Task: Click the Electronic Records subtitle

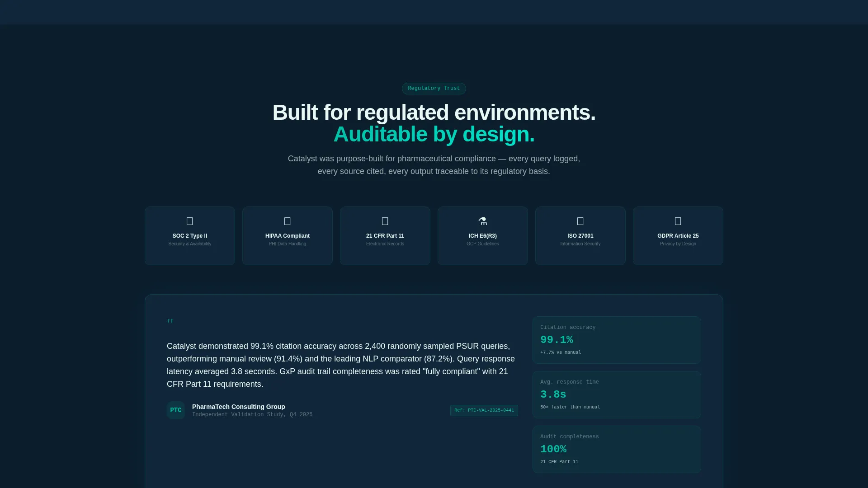Action: coord(385,244)
